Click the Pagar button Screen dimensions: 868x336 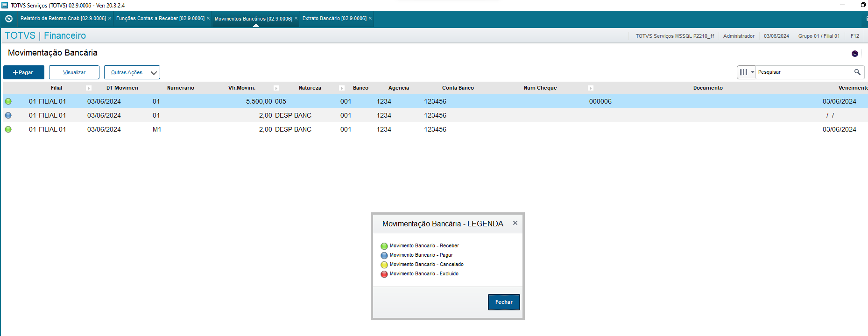point(24,72)
